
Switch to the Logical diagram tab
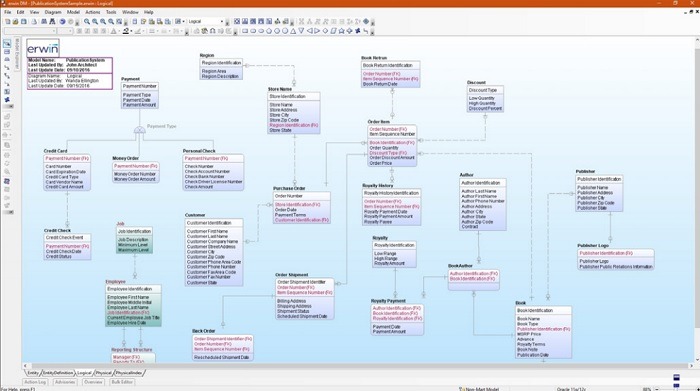(x=84, y=373)
